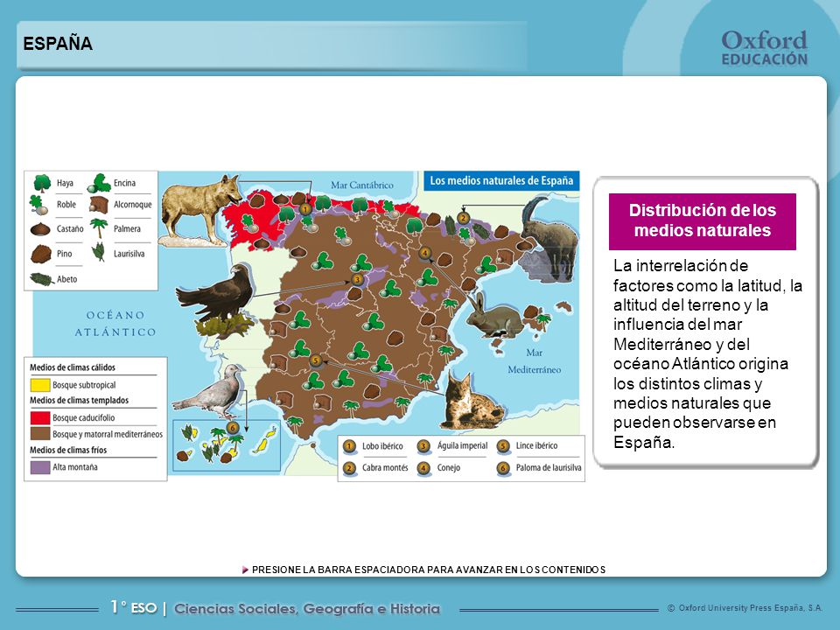This screenshot has width=840, height=630.
Task: Click the red Bosque caducifolio swatch
Action: pos(40,417)
